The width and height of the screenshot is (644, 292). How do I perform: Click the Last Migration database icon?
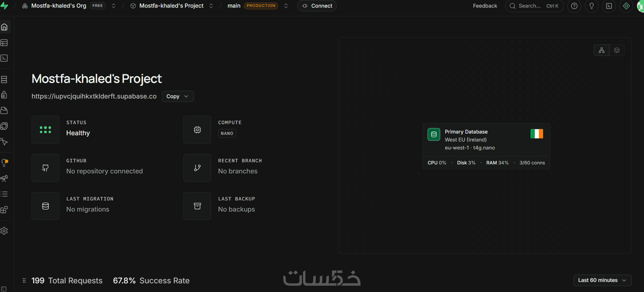click(45, 206)
